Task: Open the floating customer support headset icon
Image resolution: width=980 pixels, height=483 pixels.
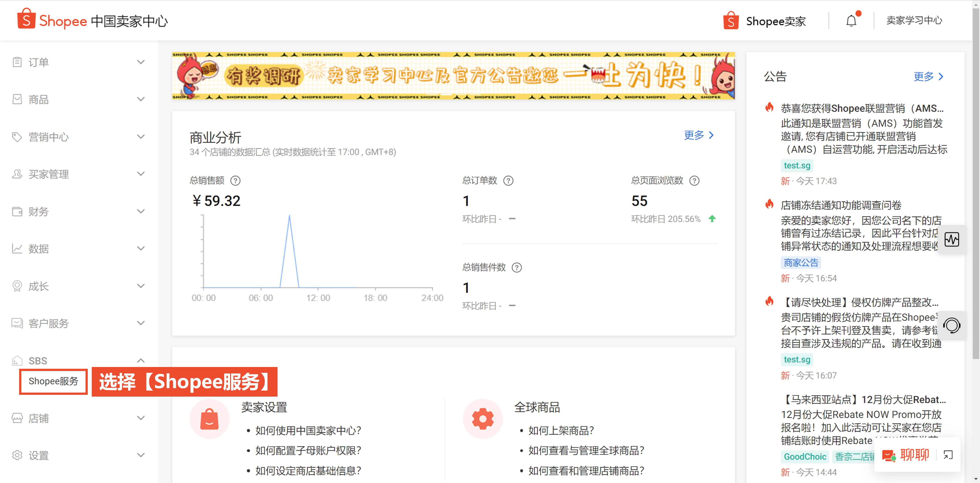Action: pyautogui.click(x=952, y=326)
